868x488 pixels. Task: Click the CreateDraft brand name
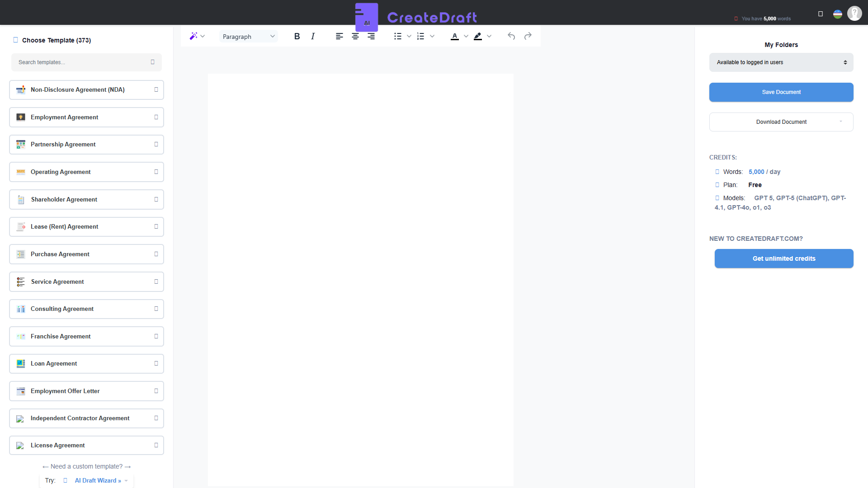coord(432,17)
